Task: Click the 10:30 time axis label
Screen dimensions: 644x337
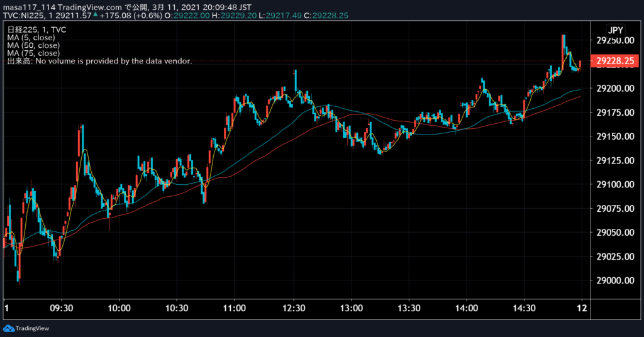Action: [x=177, y=308]
